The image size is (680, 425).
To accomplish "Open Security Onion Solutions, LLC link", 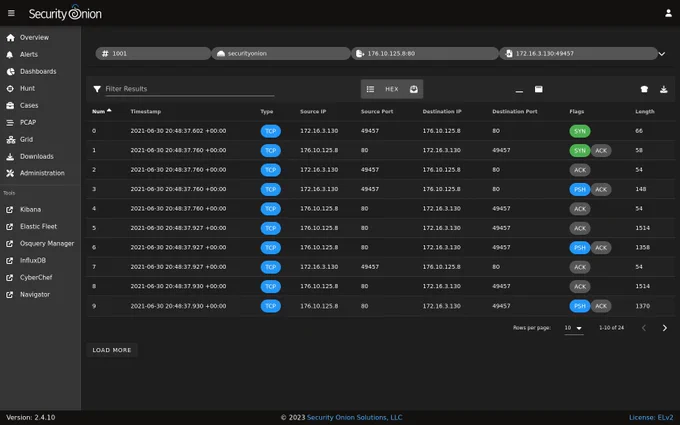I will (x=354, y=417).
